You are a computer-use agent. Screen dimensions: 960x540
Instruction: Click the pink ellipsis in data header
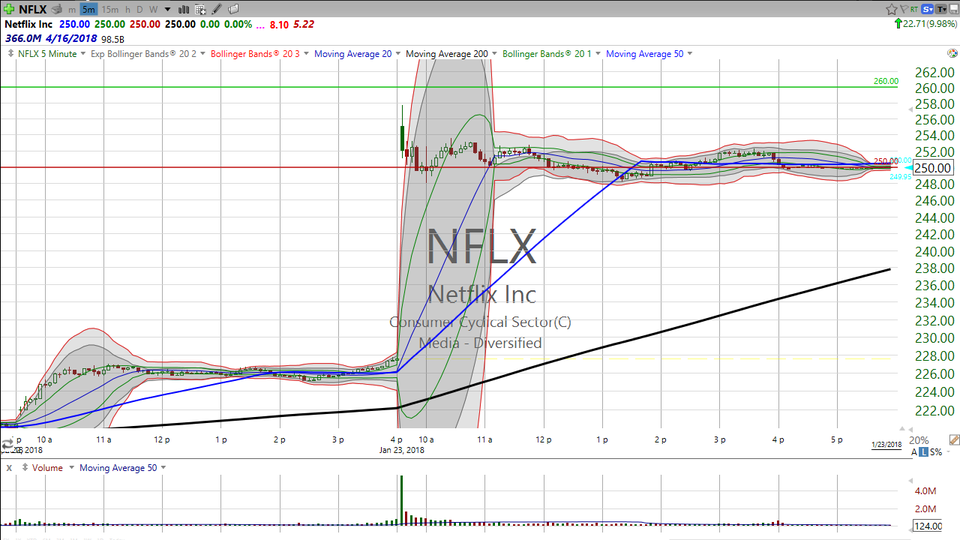(261, 26)
